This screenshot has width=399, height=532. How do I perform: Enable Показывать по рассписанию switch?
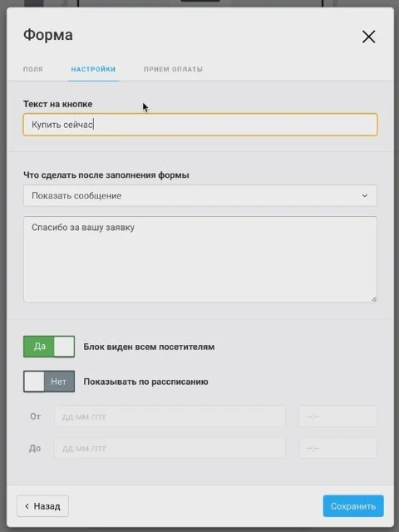coord(49,382)
